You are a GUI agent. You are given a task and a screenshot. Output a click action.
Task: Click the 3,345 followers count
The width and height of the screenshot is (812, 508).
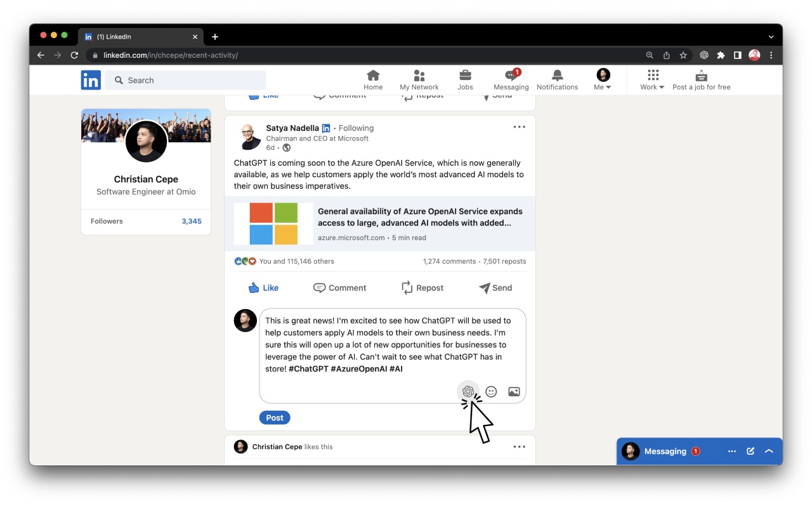click(x=192, y=221)
